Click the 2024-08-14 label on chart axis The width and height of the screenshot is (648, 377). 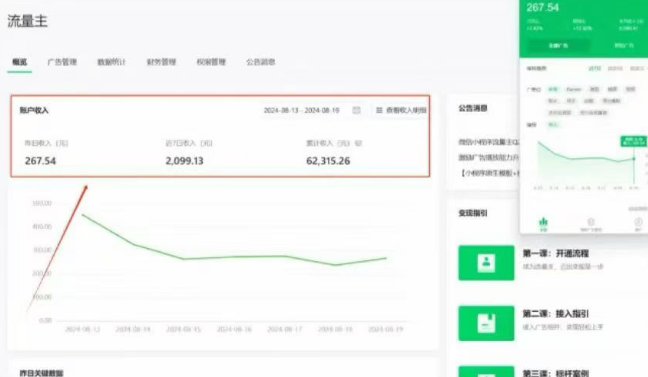pos(133,329)
